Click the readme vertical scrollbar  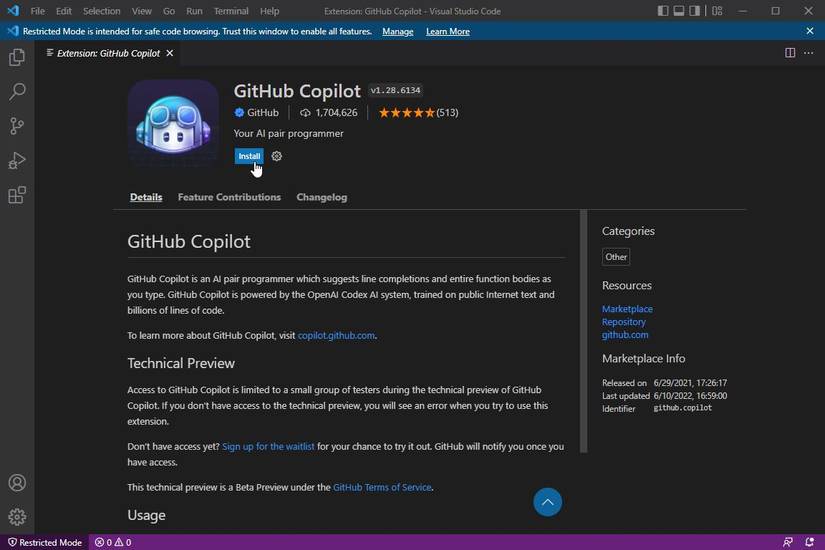tap(583, 331)
